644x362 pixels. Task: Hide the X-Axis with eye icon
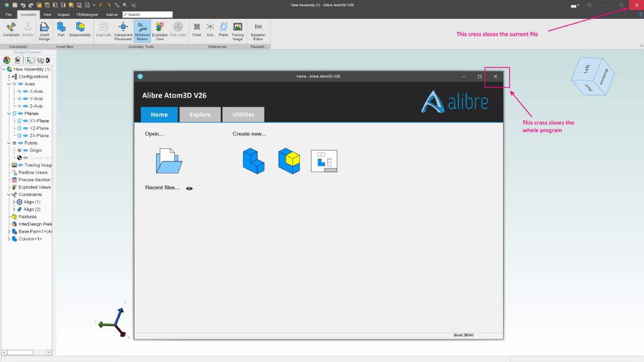25,91
